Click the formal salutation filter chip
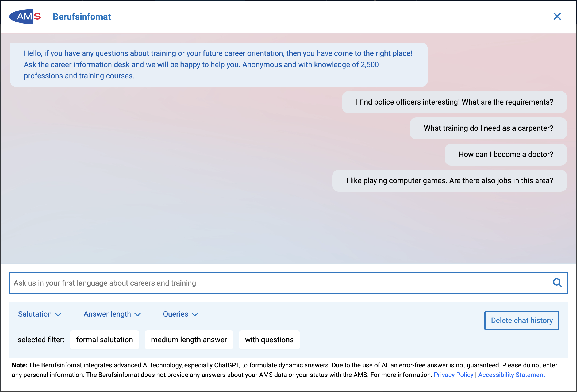This screenshot has width=577, height=392. pyautogui.click(x=105, y=340)
